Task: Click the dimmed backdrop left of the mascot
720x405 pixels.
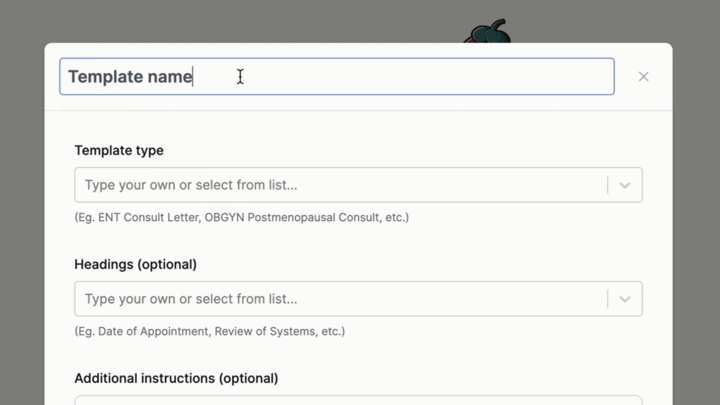Action: coord(250,20)
